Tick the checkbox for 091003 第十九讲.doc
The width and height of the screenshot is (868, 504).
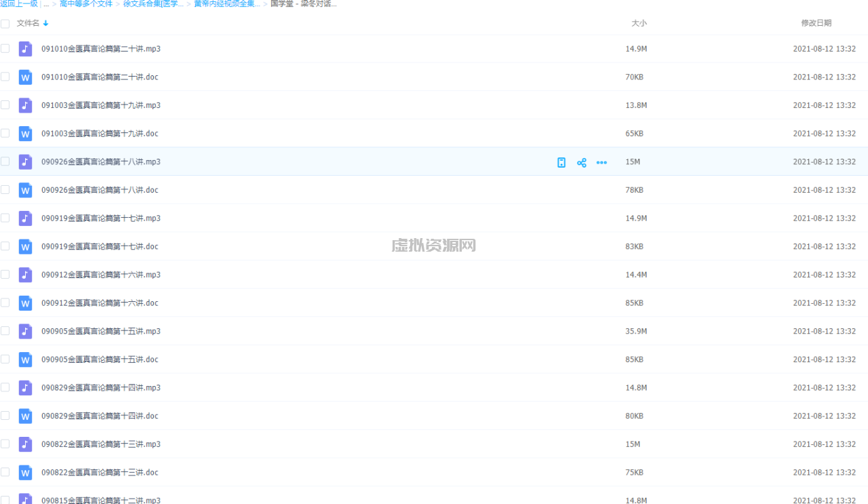click(5, 133)
